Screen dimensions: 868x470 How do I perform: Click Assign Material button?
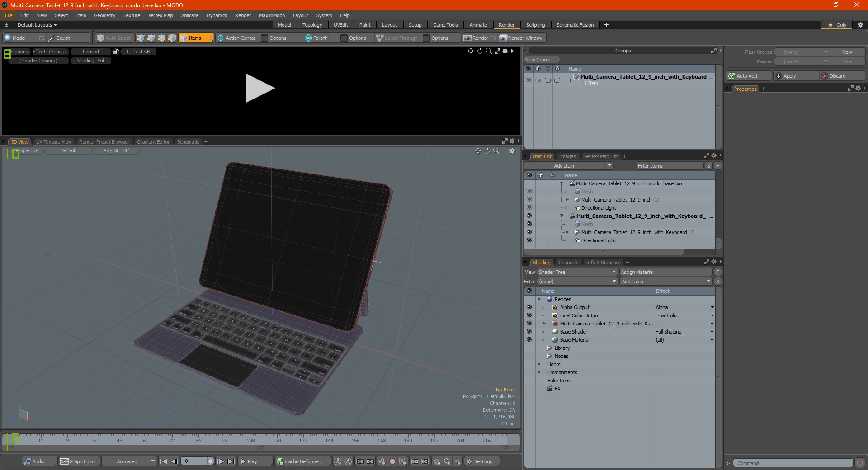(x=666, y=272)
